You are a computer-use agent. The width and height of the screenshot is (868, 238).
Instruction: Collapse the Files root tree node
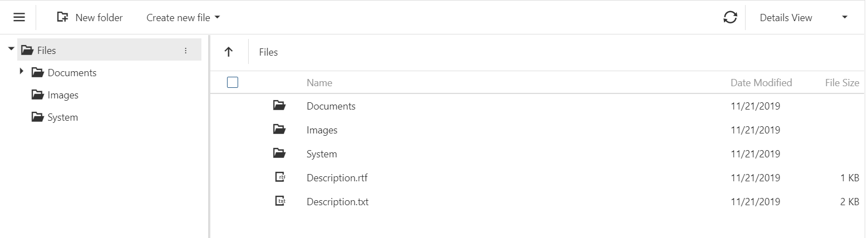pyautogui.click(x=11, y=49)
